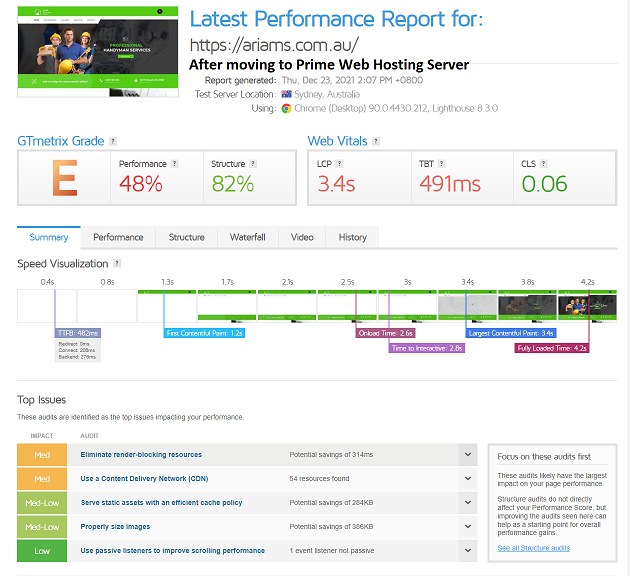Image resolution: width=630 pixels, height=583 pixels.
Task: Click the Low impact badge
Action: pyautogui.click(x=42, y=551)
